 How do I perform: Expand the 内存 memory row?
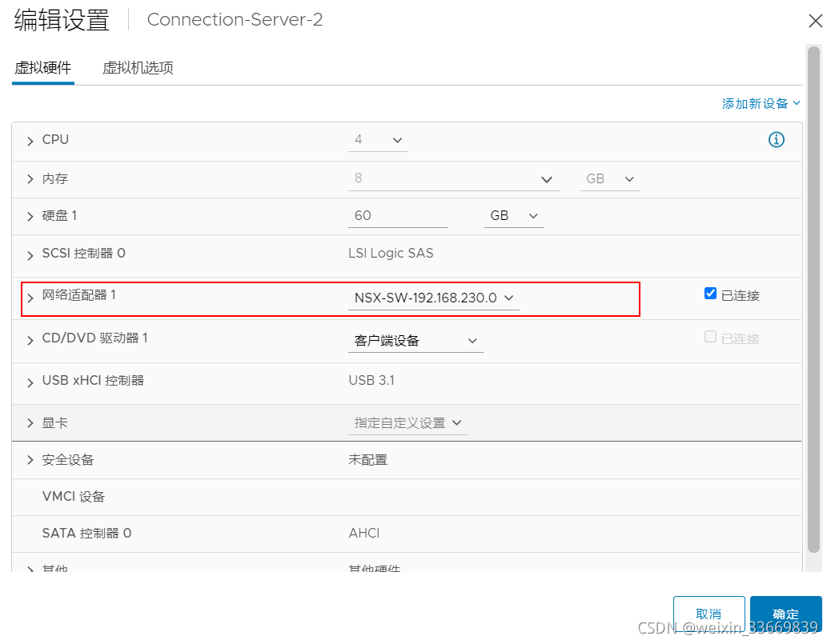pos(30,179)
